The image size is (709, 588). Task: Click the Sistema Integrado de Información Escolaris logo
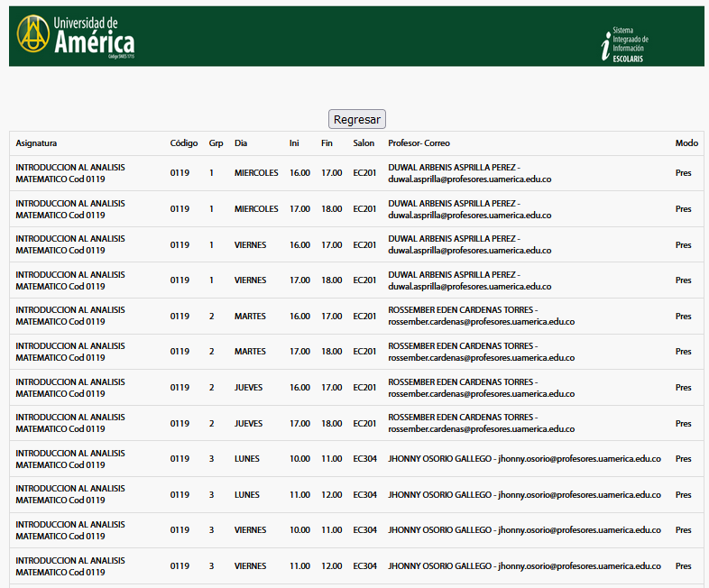(625, 44)
